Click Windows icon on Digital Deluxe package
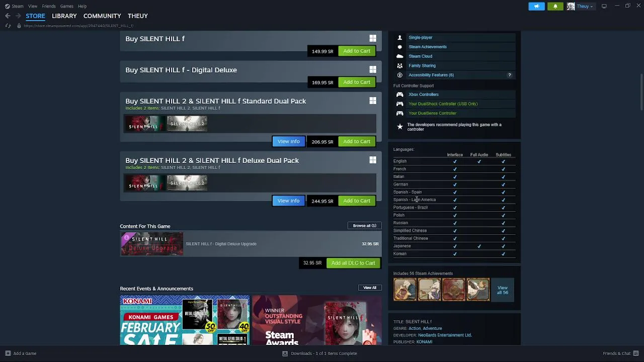The width and height of the screenshot is (644, 362). coord(373,70)
